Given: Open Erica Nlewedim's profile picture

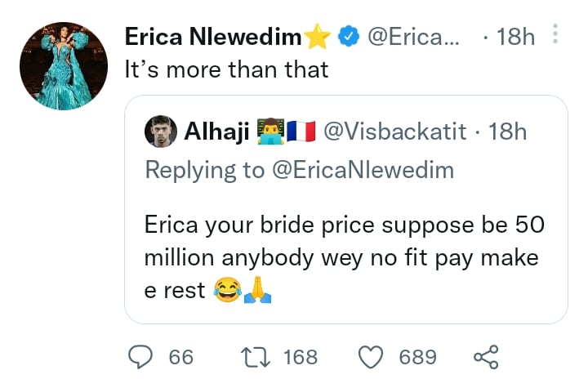Looking at the screenshot, I should (x=64, y=66).
